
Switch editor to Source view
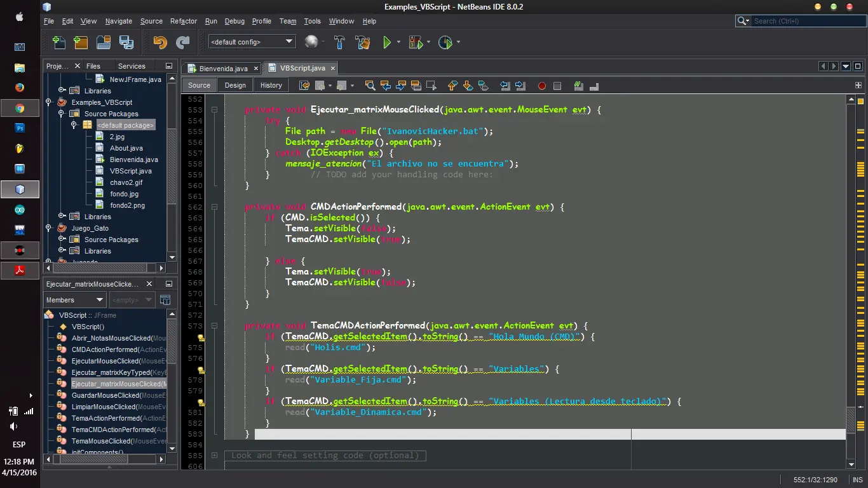(199, 85)
